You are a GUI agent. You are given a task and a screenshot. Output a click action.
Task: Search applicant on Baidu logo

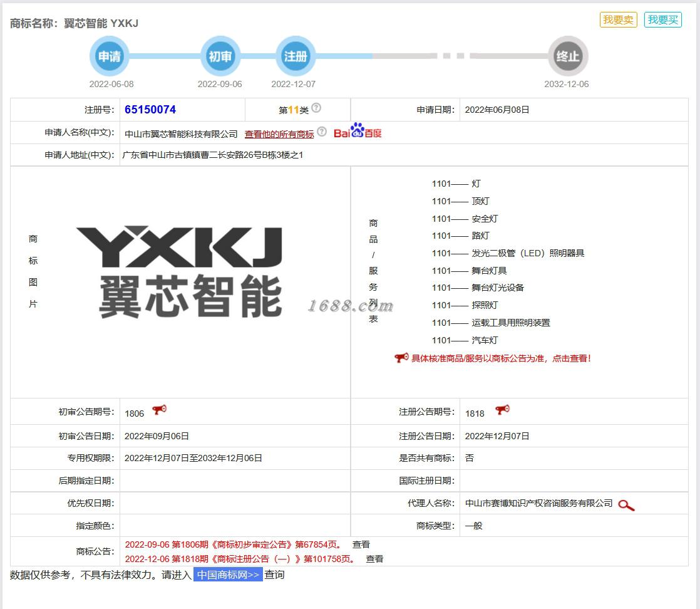(358, 131)
